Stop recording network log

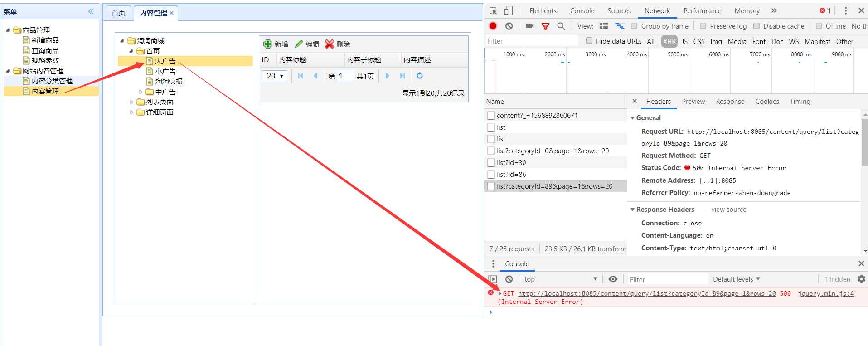pos(493,26)
